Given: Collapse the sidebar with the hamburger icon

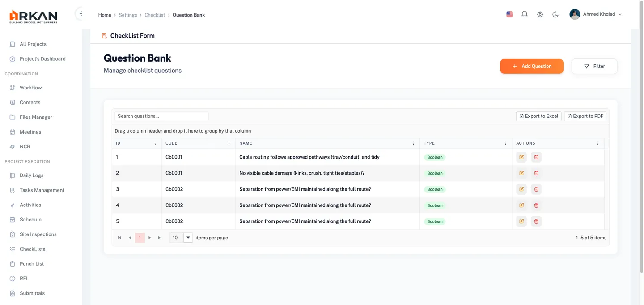Looking at the screenshot, I should 80,13.
